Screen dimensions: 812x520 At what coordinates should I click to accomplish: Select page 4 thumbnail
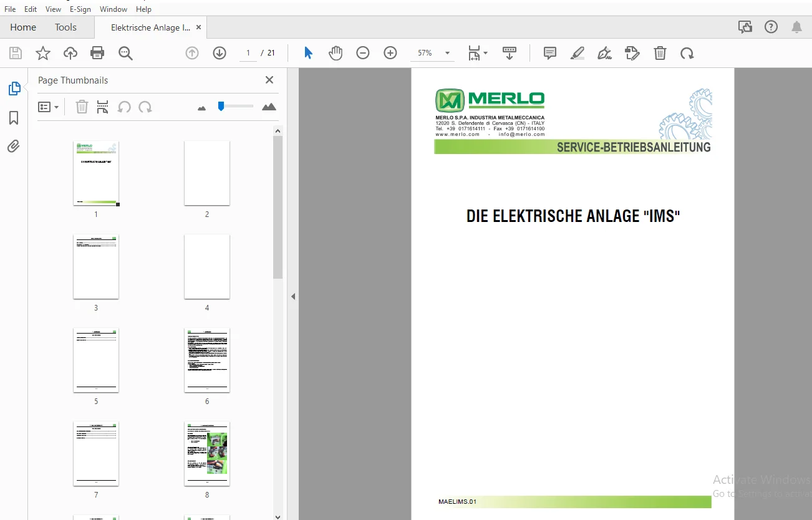coord(207,266)
